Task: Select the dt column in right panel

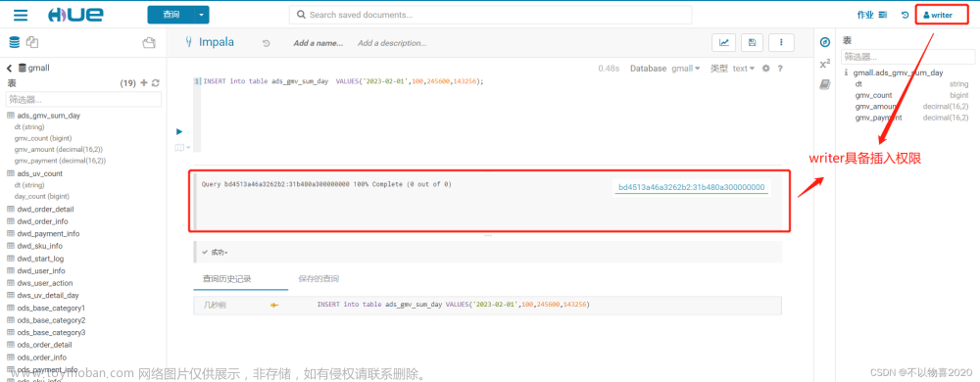Action: tap(858, 83)
